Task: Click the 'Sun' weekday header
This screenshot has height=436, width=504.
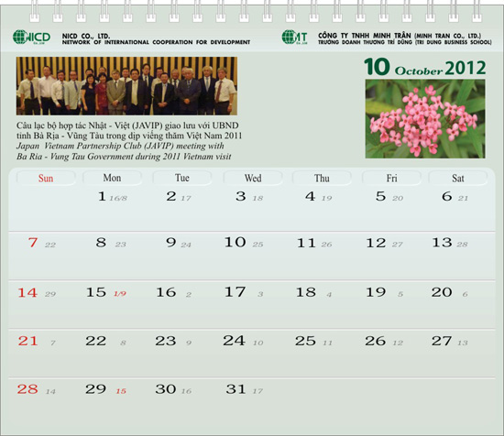Action: (x=46, y=178)
